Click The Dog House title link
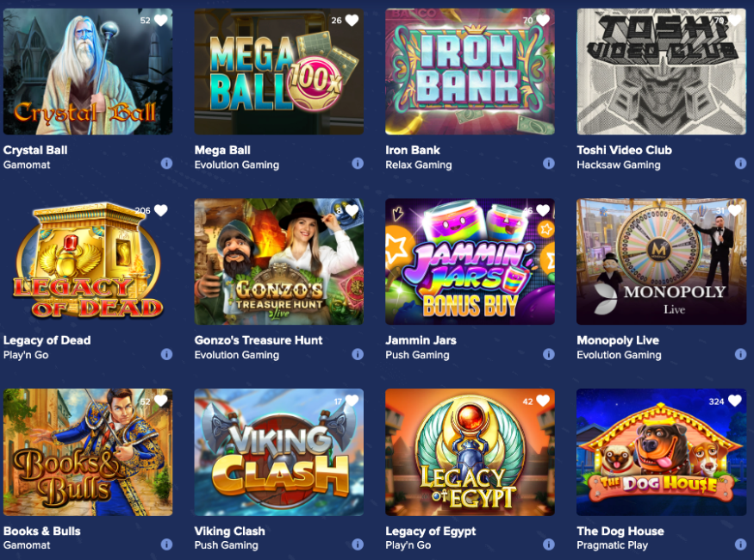The height and width of the screenshot is (560, 754). click(620, 532)
